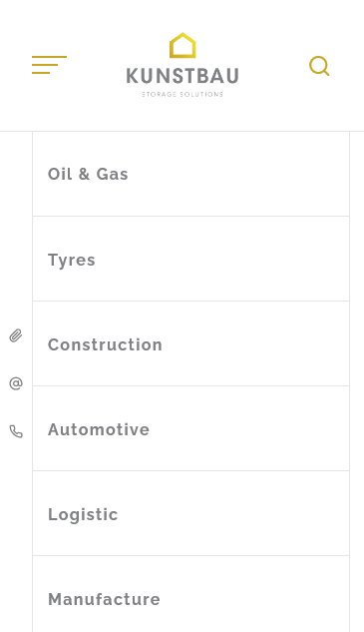Click the Logistic row whitespace
Viewport: 364px width, 632px height.
(233, 513)
